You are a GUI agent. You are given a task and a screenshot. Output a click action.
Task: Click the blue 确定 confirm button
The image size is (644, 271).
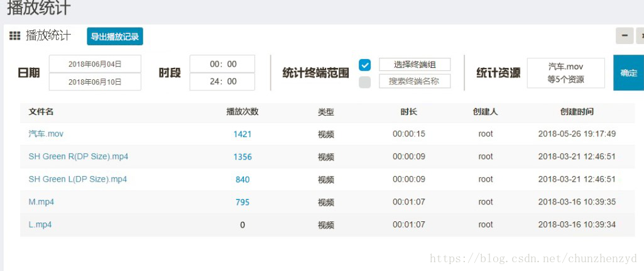pyautogui.click(x=628, y=73)
